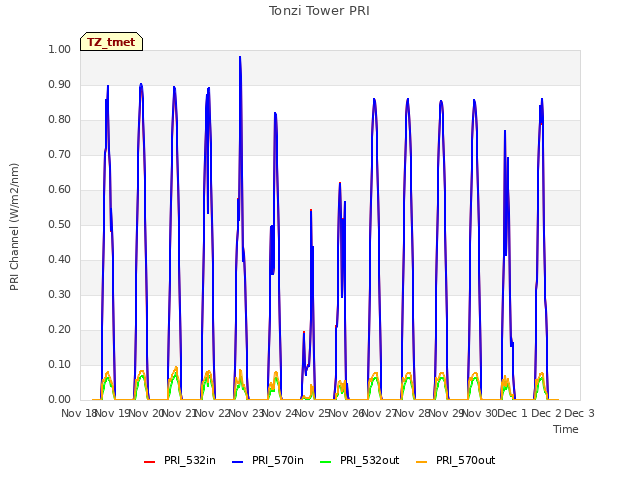Click the red PRI_532in legend swatch
The width and height of the screenshot is (640, 480).
click(x=150, y=462)
